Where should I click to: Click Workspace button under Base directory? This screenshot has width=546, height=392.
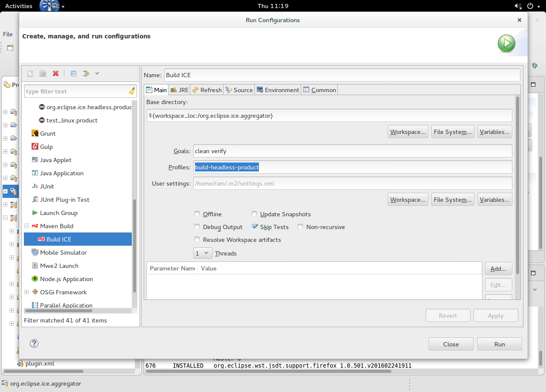pyautogui.click(x=408, y=132)
